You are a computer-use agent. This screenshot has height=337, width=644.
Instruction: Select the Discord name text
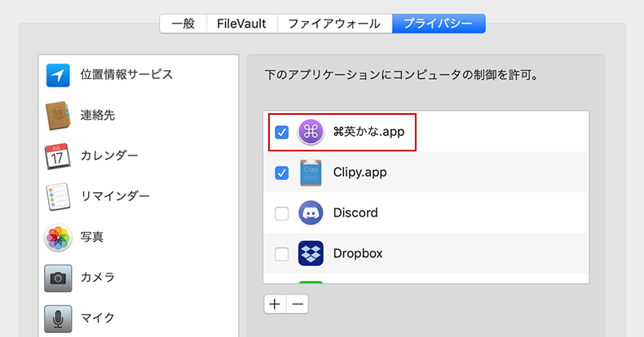tap(355, 212)
